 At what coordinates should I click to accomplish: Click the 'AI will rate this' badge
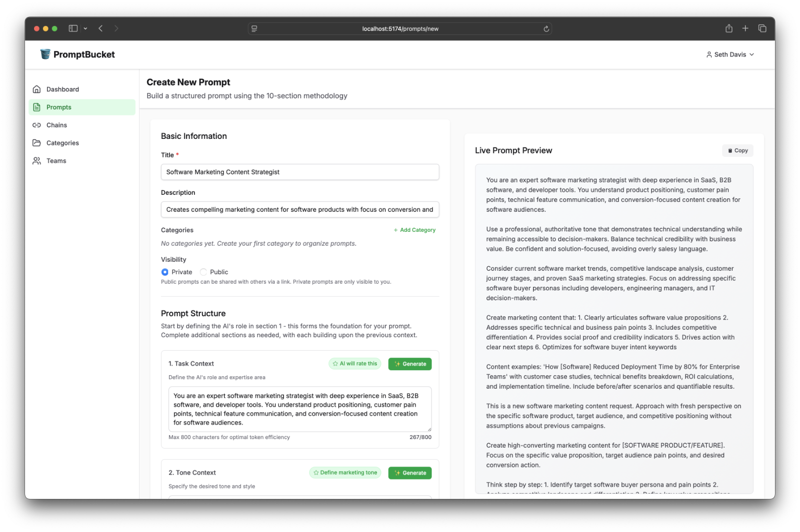[x=355, y=364]
